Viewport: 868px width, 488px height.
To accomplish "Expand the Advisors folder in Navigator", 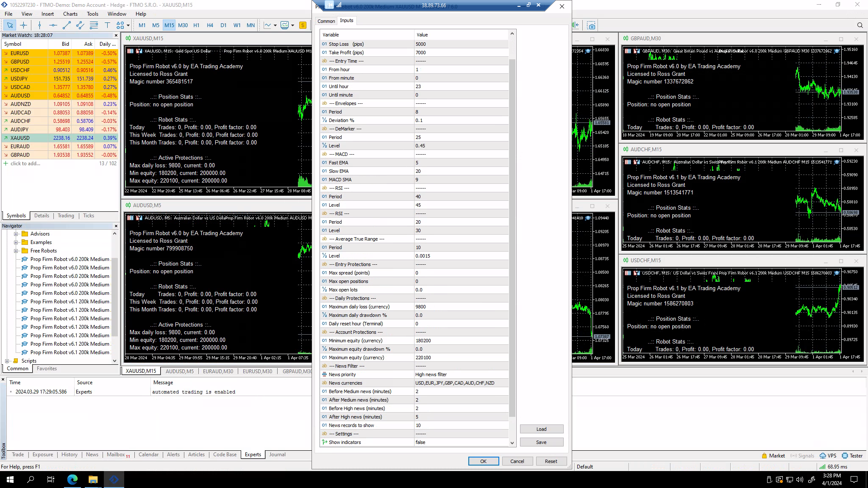I will tap(16, 234).
